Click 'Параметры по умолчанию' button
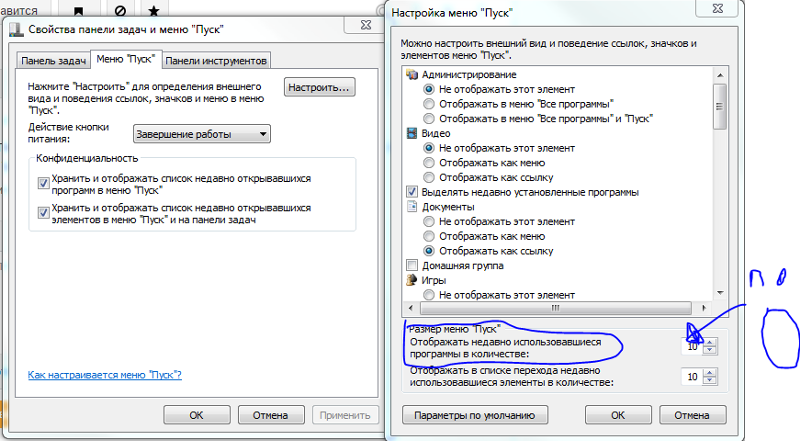This screenshot has width=800, height=441. 469,414
